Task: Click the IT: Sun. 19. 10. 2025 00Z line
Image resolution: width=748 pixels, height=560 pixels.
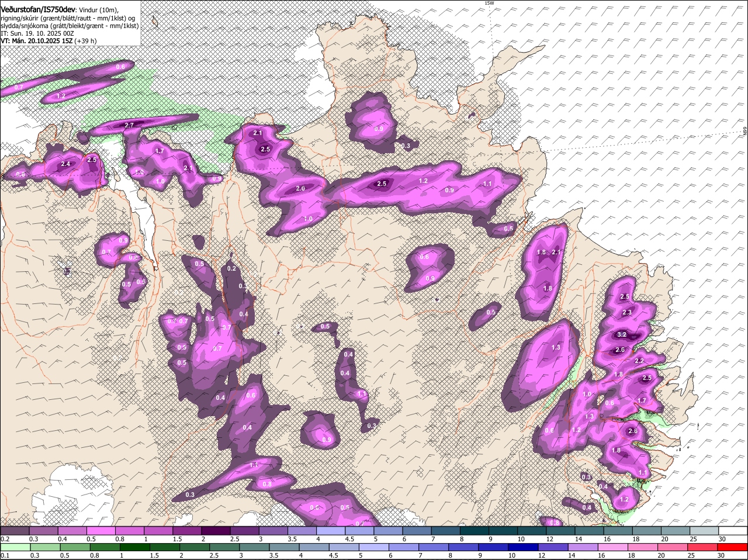Action: coord(37,33)
